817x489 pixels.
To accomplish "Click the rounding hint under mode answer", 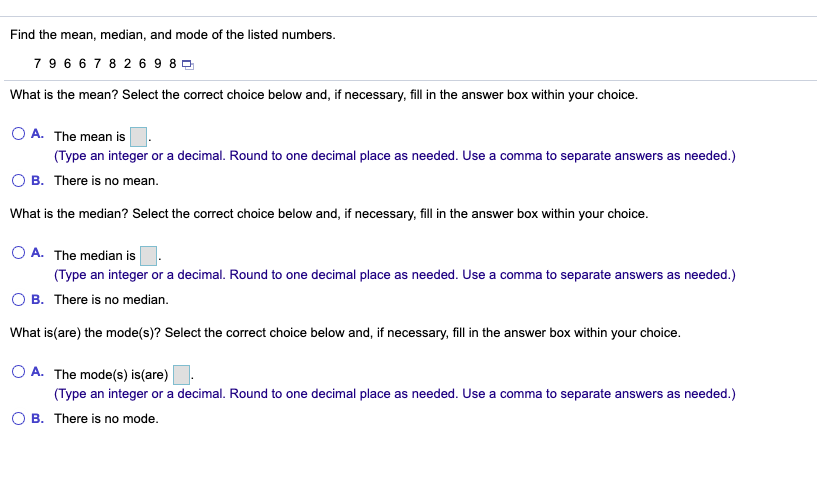I will tap(395, 394).
